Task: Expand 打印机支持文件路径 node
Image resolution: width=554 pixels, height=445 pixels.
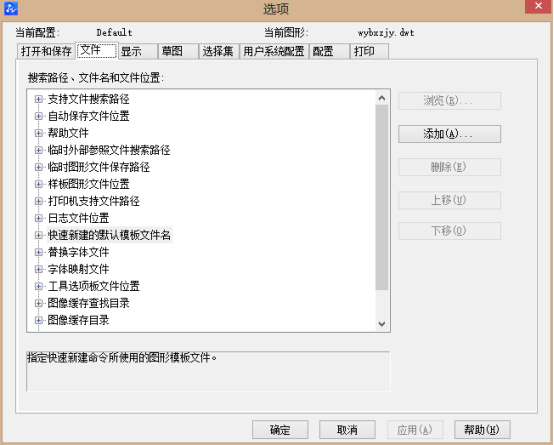Action: tap(39, 201)
